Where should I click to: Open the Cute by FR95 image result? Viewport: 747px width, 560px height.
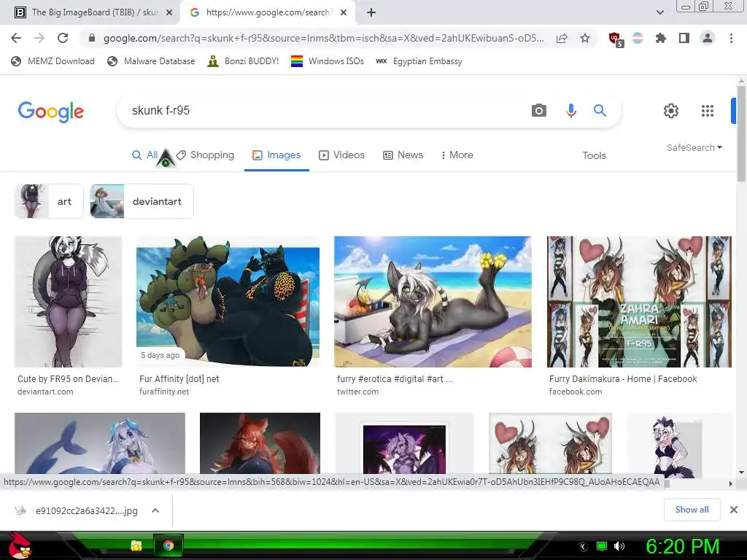coord(68,302)
